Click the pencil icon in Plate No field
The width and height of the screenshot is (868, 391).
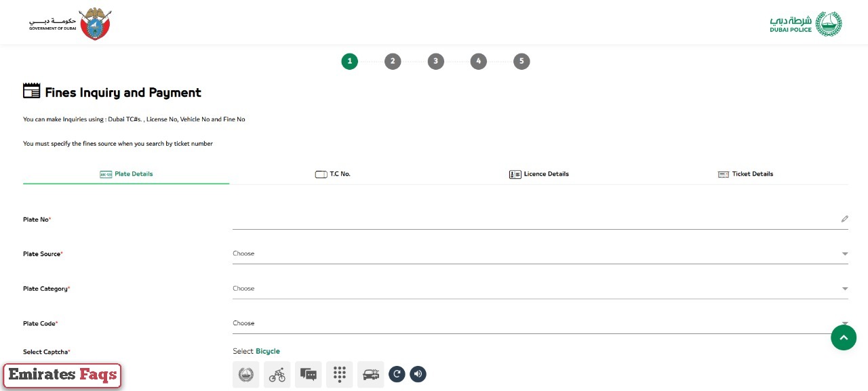click(844, 219)
